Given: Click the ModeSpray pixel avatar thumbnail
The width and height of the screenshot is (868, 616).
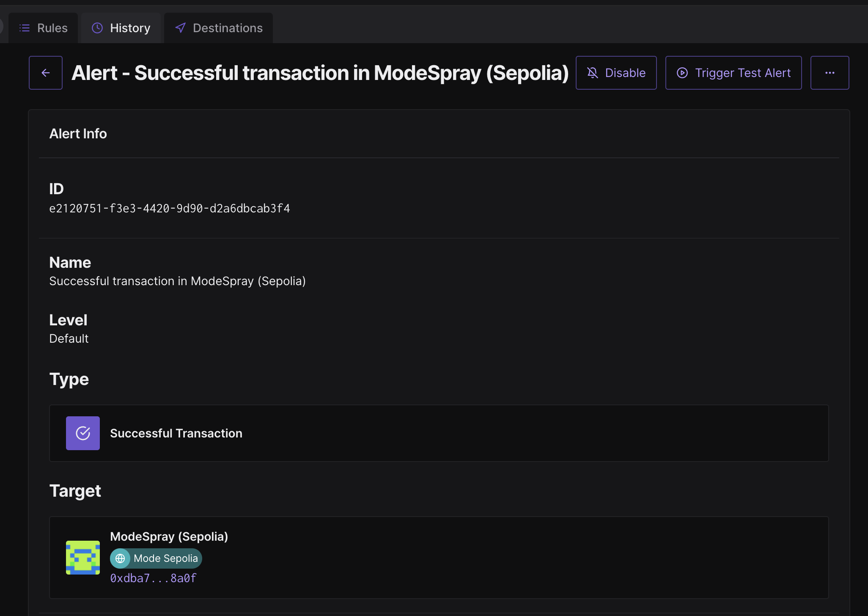Looking at the screenshot, I should 83,558.
